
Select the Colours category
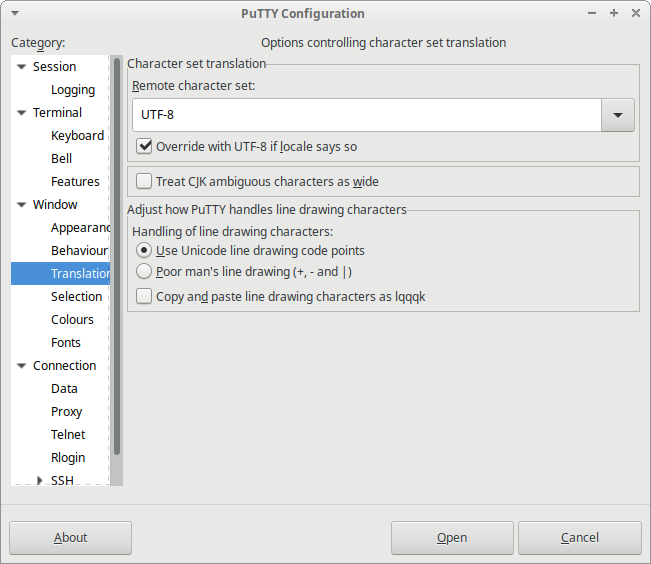[x=72, y=320]
